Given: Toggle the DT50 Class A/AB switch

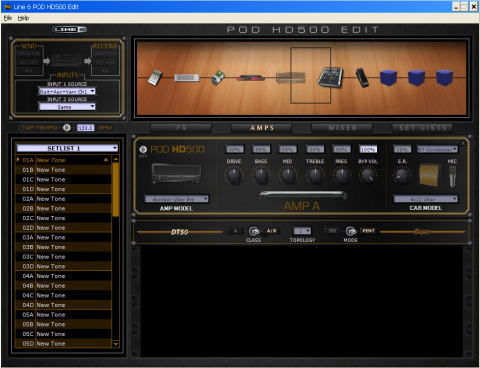Looking at the screenshot, I should point(254,231).
